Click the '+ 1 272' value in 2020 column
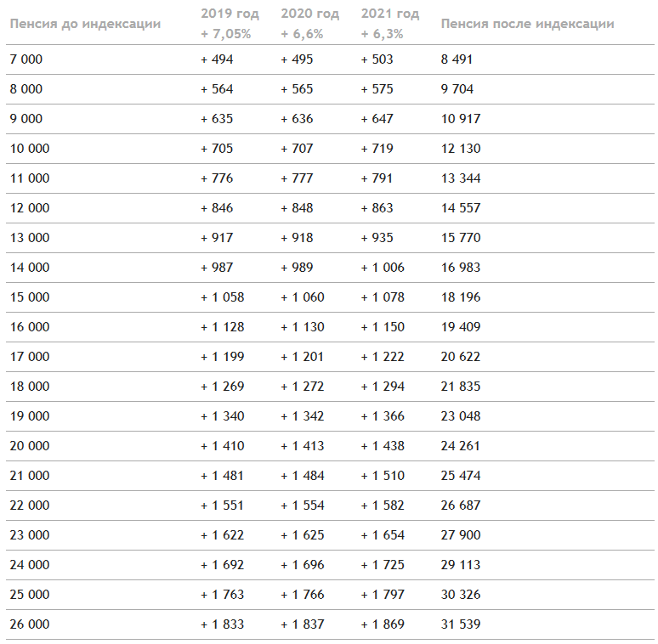The image size is (658, 644). (303, 387)
